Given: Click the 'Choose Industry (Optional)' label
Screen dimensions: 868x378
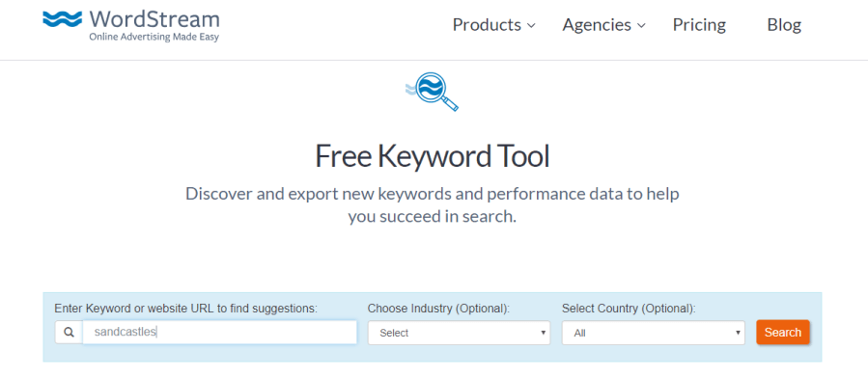Looking at the screenshot, I should (438, 309).
